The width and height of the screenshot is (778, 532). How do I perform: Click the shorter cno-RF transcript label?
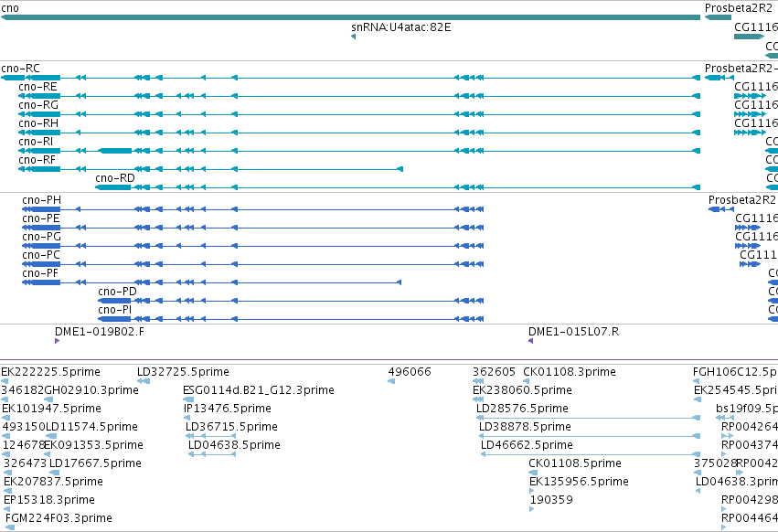[x=37, y=160]
